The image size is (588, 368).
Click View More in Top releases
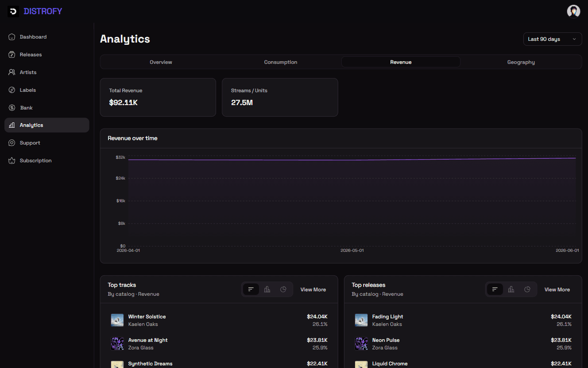557,290
